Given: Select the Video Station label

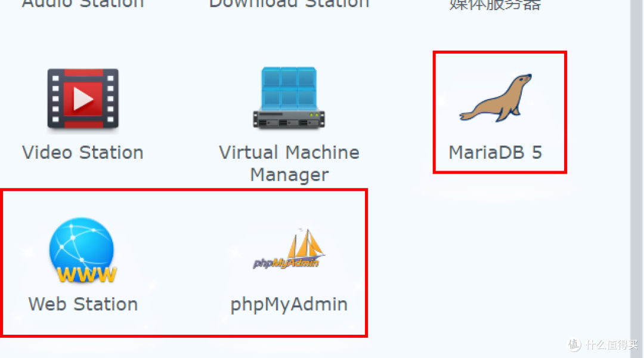Looking at the screenshot, I should click(82, 152).
